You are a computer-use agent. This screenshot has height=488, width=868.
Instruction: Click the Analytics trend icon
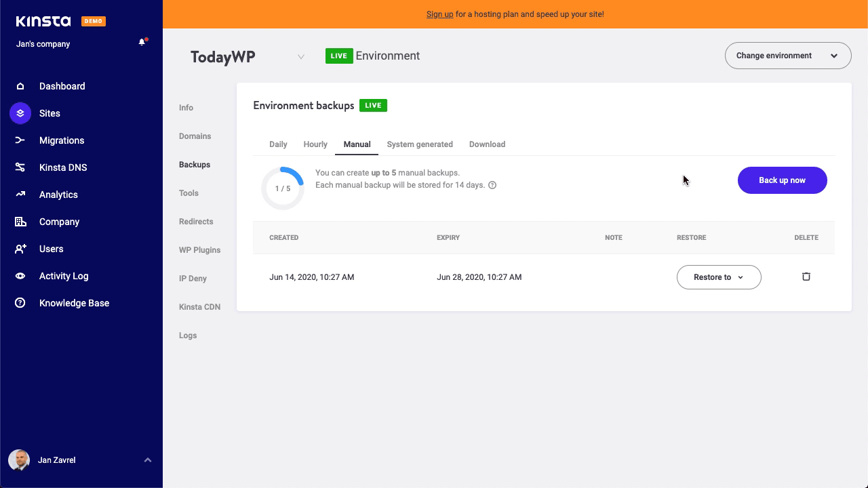point(20,195)
